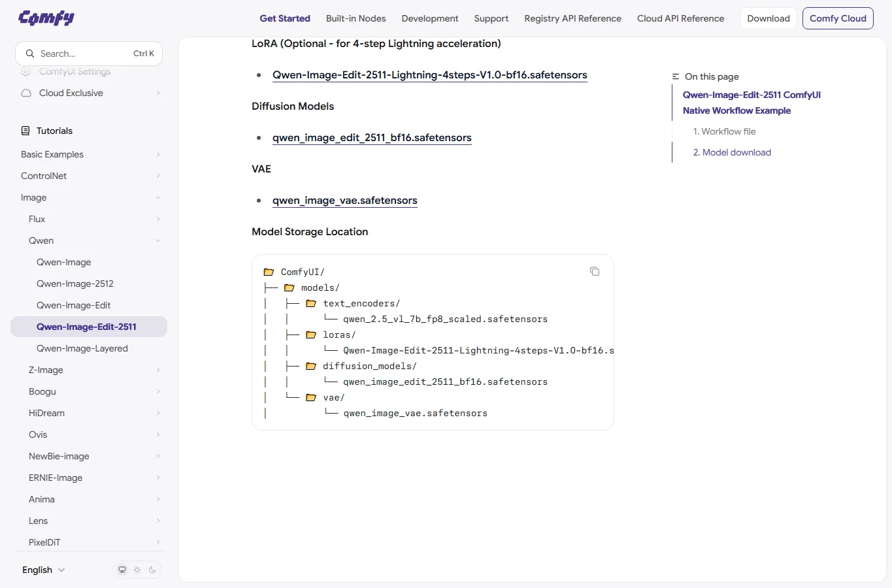This screenshot has height=588, width=892.
Task: Click the folder icon beside vae/
Action: [x=311, y=397]
